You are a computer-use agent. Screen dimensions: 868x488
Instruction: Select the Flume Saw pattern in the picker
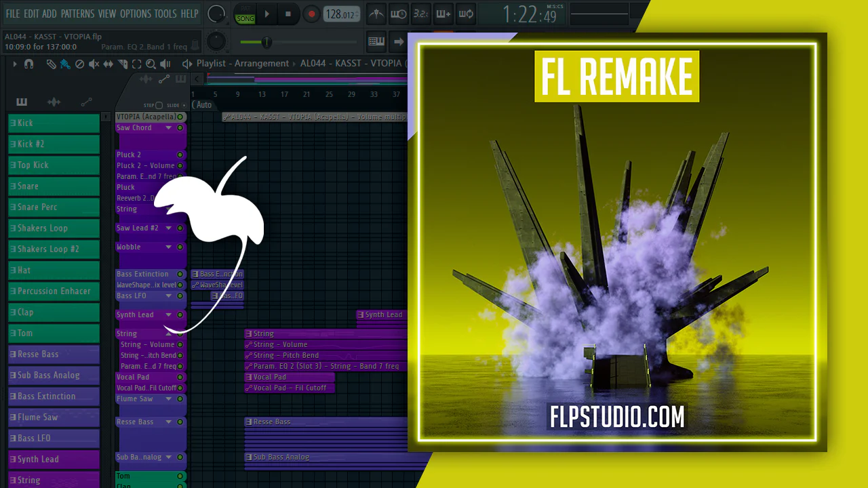pyautogui.click(x=54, y=418)
